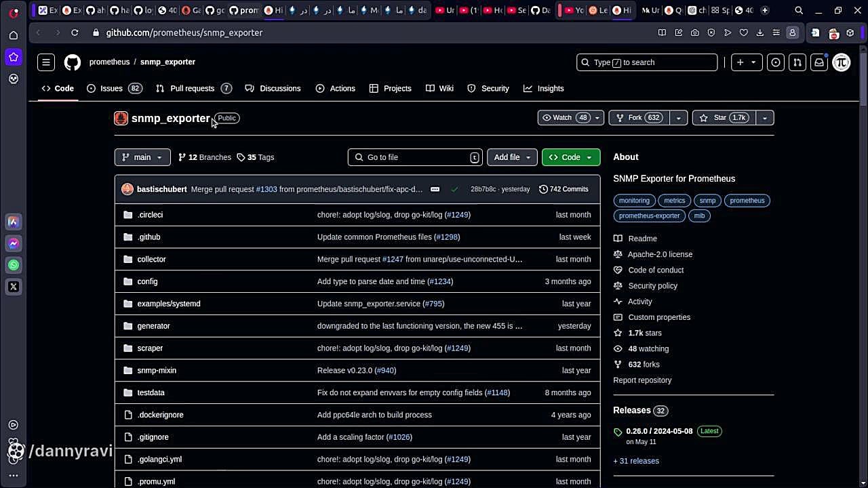View the green commit status checkmark

[x=454, y=189]
